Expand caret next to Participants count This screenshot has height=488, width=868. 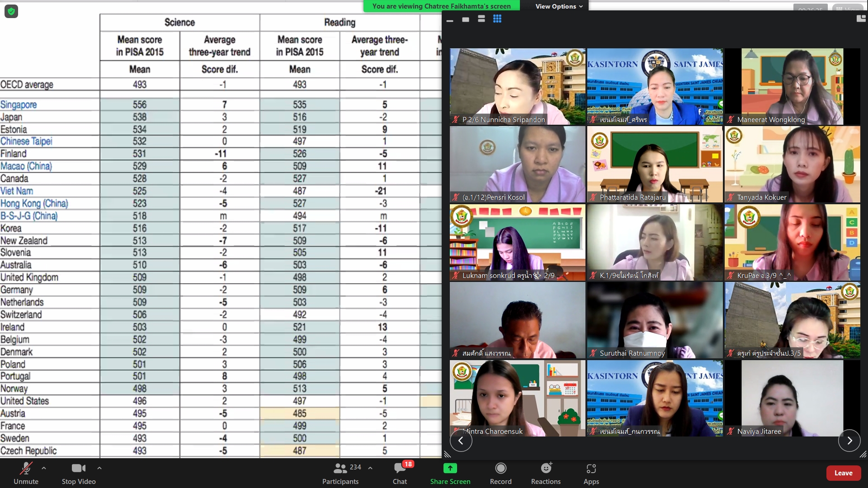tap(370, 468)
